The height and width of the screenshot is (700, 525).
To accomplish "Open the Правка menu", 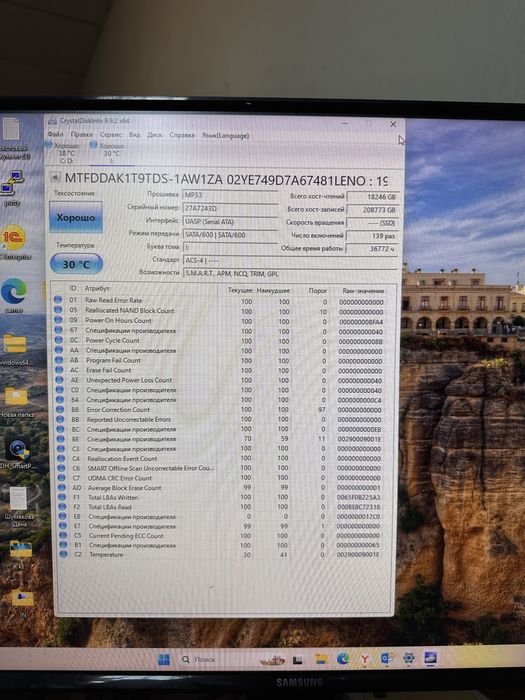I will point(81,134).
